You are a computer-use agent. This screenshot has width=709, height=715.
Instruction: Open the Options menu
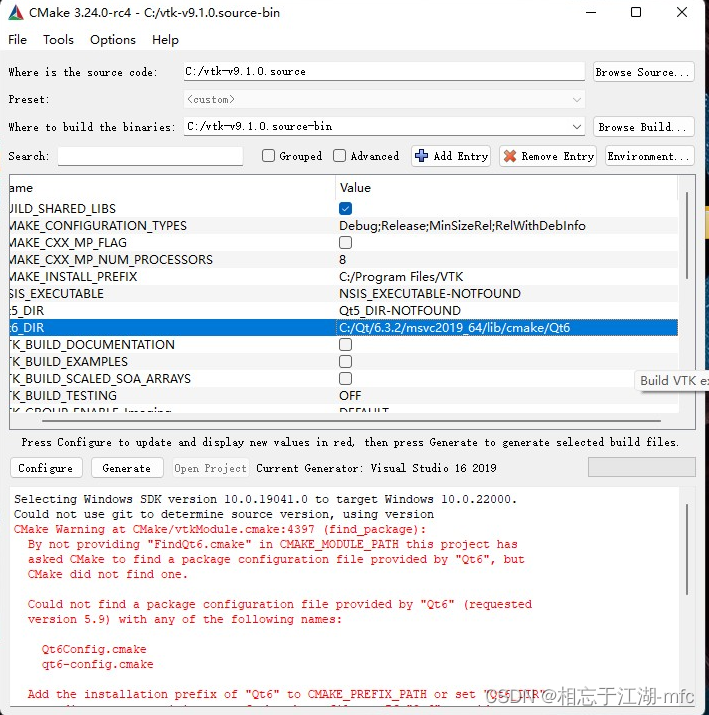(113, 40)
